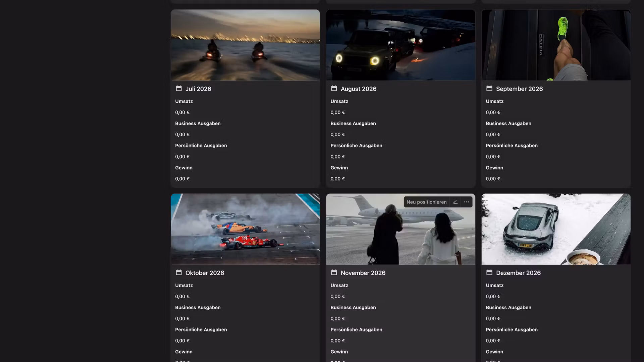This screenshot has height=362, width=644.
Task: Select Umsatz value in September 2026 card
Action: pyautogui.click(x=493, y=112)
